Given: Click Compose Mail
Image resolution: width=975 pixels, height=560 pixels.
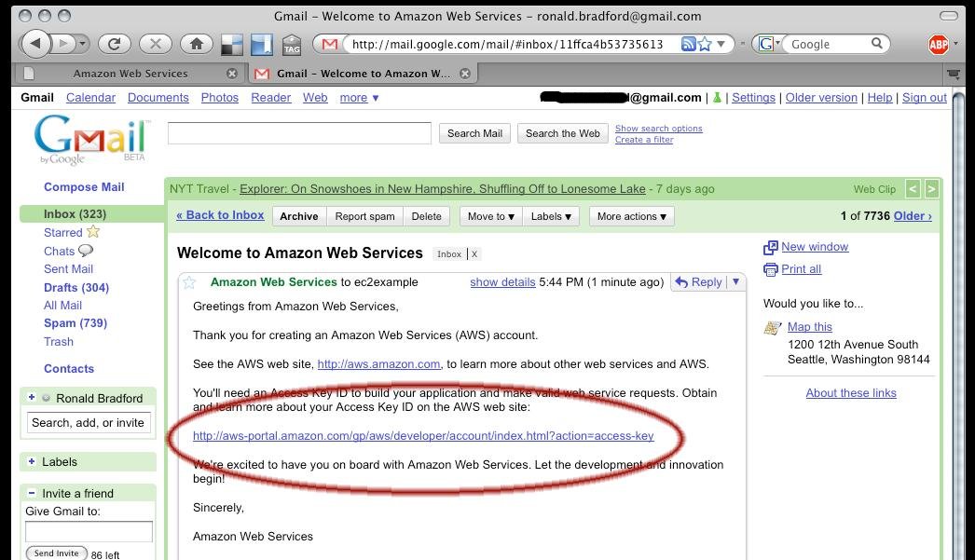Looking at the screenshot, I should tap(84, 187).
